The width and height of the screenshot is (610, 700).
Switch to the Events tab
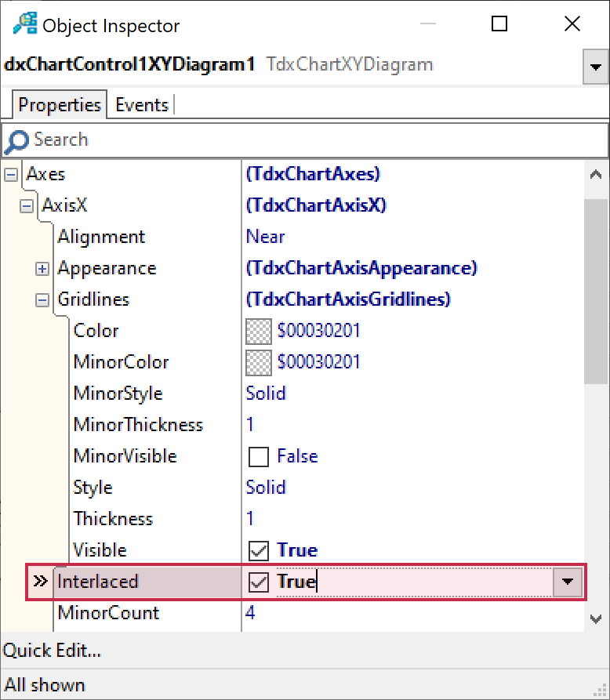(x=142, y=105)
